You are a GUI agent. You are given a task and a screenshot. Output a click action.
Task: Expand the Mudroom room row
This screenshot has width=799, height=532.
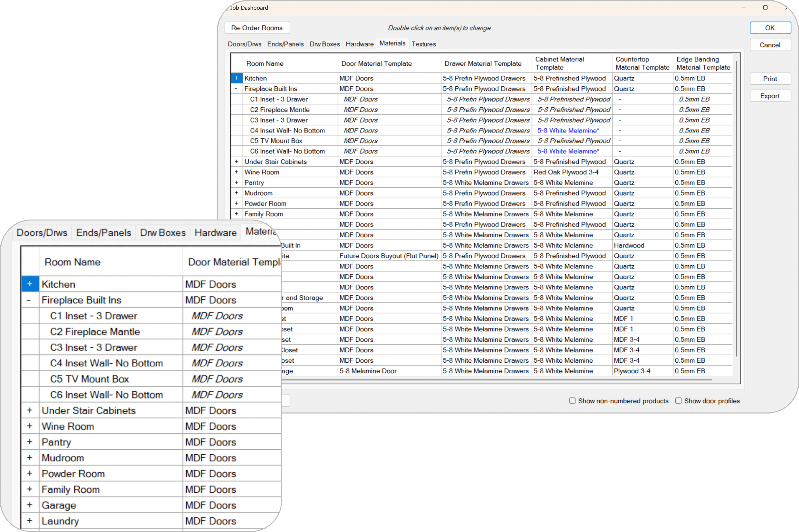coord(237,193)
